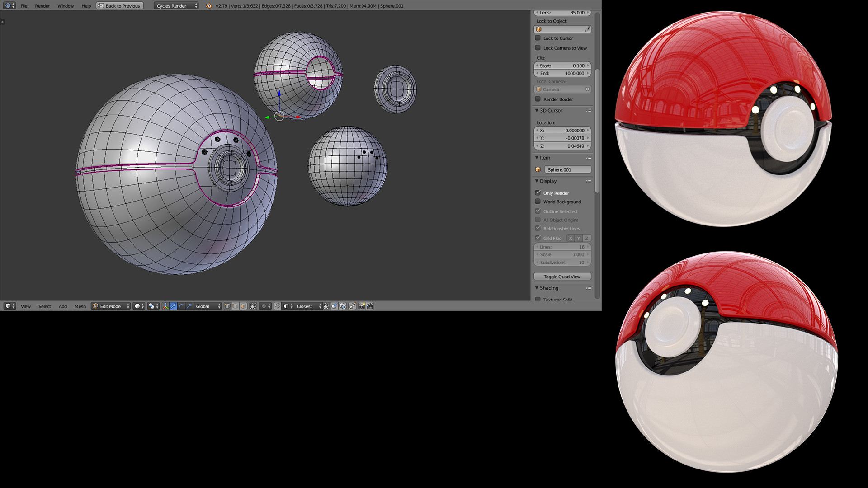Image resolution: width=868 pixels, height=488 pixels.
Task: Open the 3D view editor type selector
Action: (x=9, y=306)
